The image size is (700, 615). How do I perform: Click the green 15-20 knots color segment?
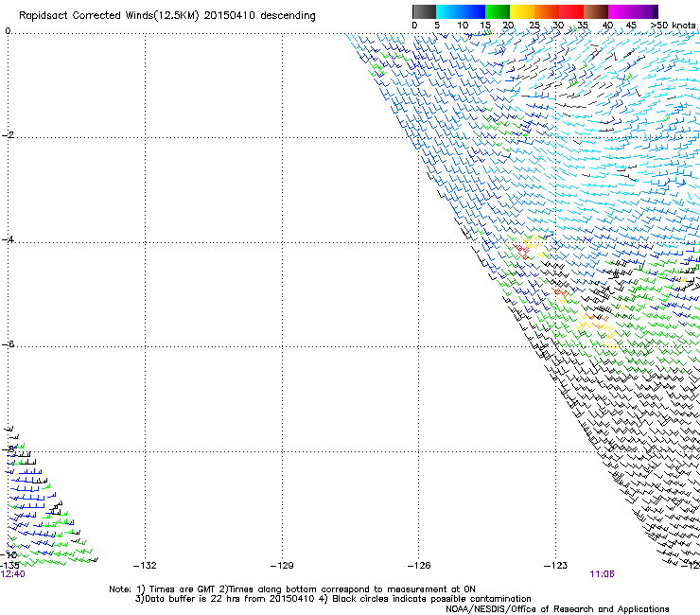click(x=498, y=11)
